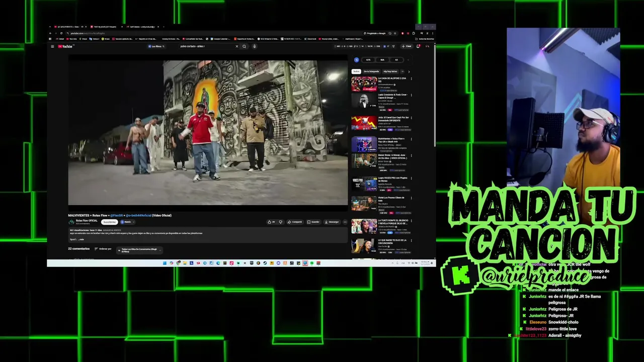The image size is (644, 362).
Task: Click the Rolas Flow channel avatar
Action: click(71, 222)
